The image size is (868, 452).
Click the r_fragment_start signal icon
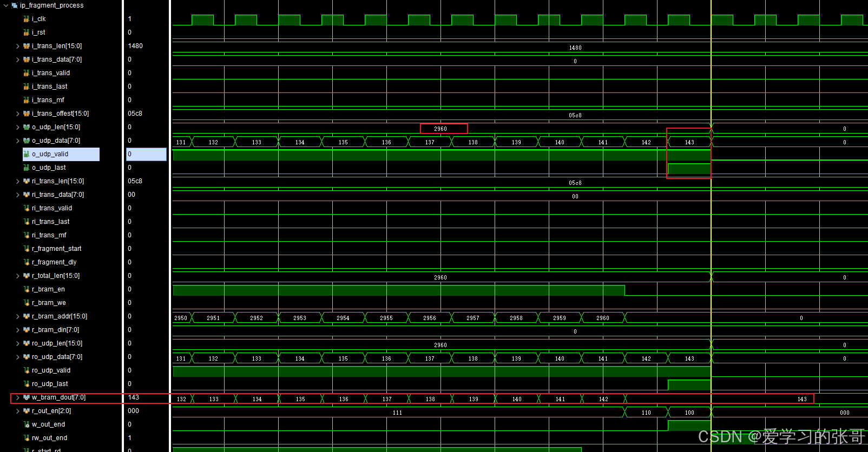[27, 249]
